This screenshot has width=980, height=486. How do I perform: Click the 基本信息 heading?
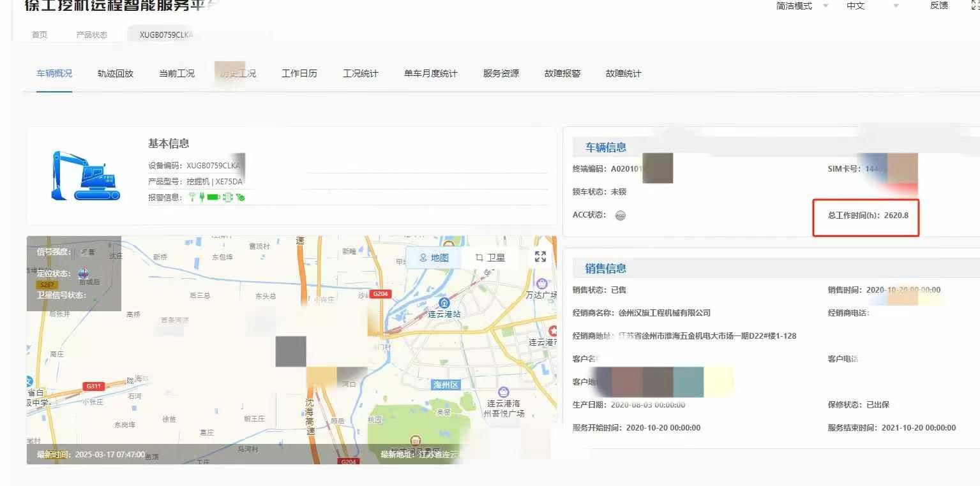(x=169, y=144)
